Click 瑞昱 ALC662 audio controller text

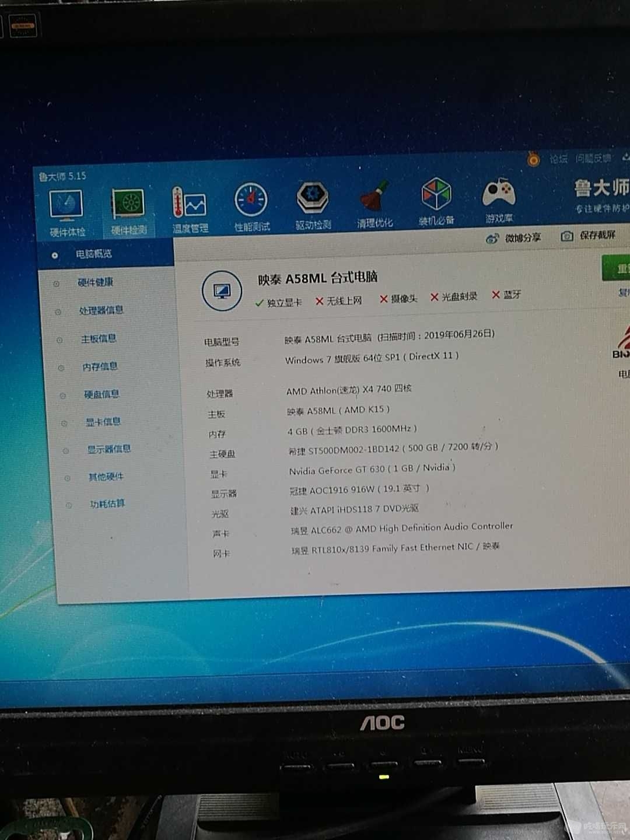402,528
